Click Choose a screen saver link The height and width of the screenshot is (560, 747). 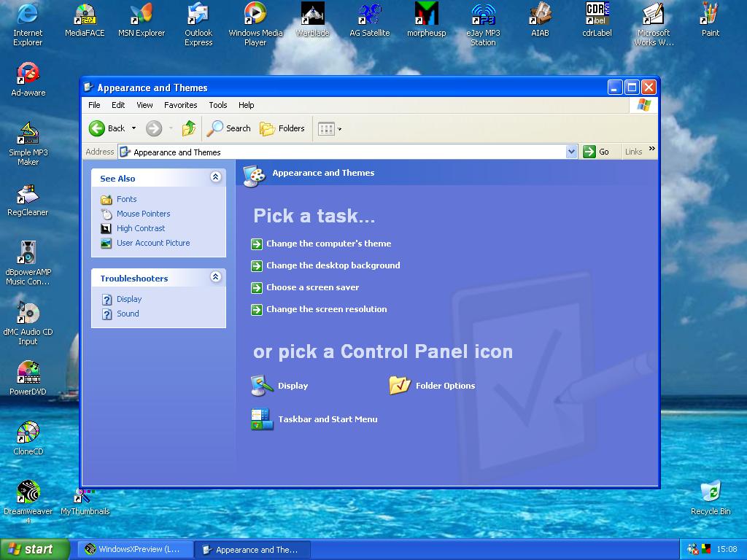pyautogui.click(x=312, y=287)
